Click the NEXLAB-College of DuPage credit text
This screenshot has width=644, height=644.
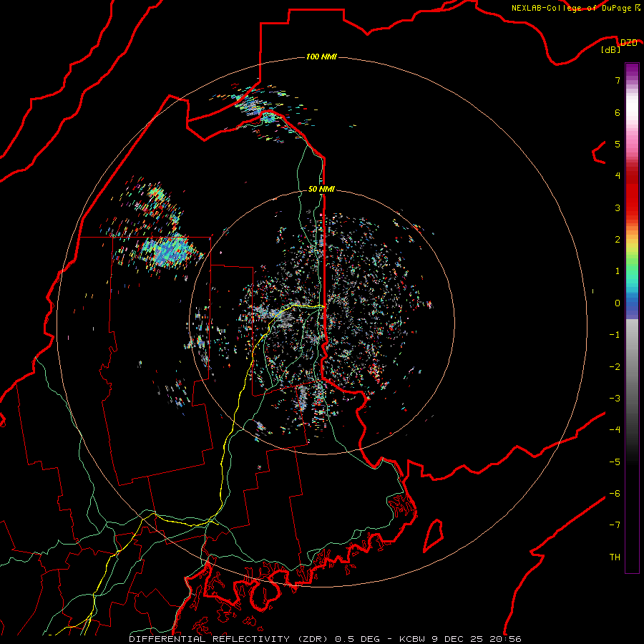point(576,8)
